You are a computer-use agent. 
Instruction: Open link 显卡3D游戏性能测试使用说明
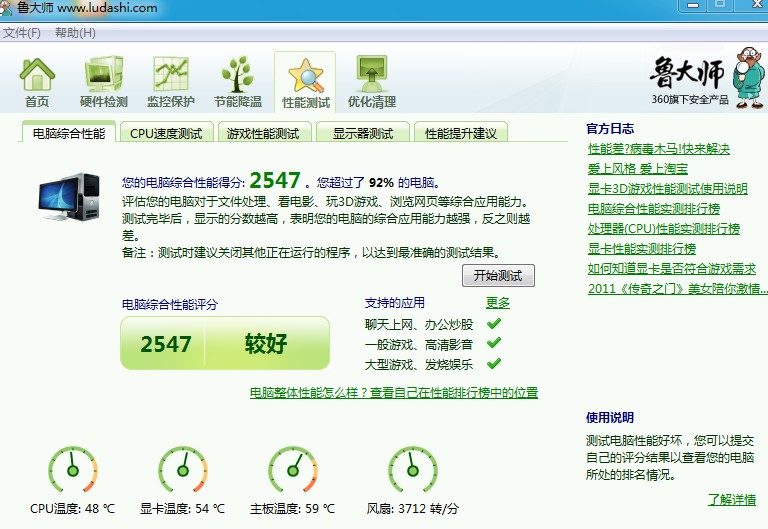(x=668, y=189)
